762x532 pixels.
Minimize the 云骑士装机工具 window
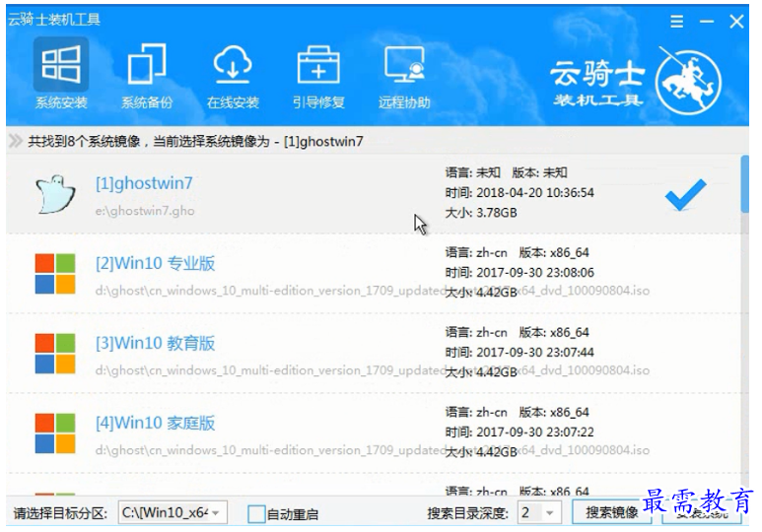pyautogui.click(x=707, y=22)
